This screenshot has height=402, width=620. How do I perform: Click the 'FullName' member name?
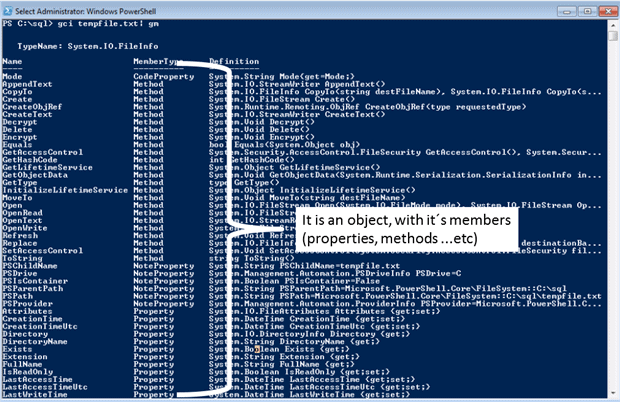coord(23,364)
